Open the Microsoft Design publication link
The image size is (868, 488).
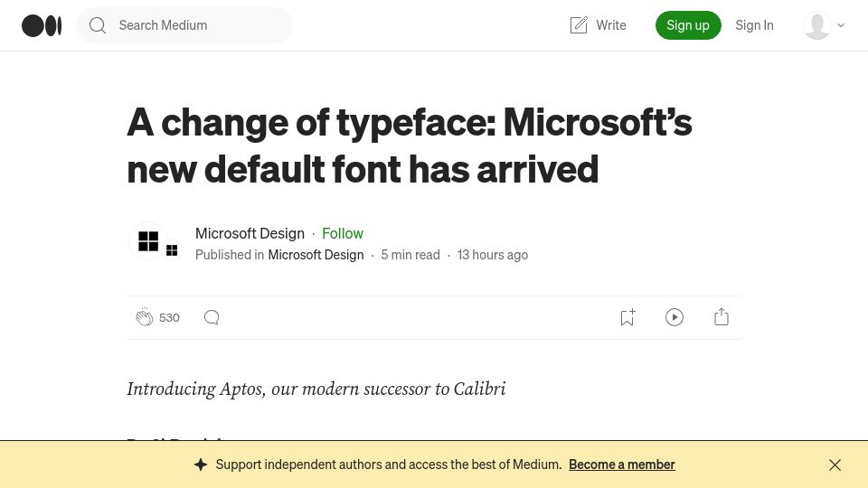(316, 255)
